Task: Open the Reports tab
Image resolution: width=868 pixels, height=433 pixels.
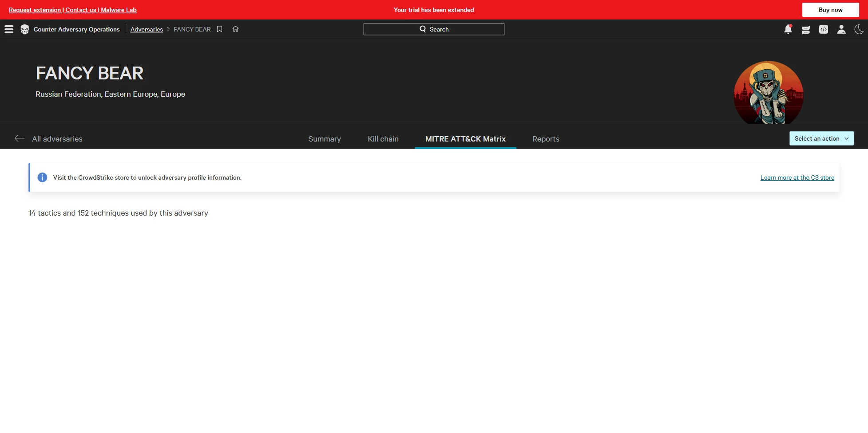Action: [x=546, y=139]
